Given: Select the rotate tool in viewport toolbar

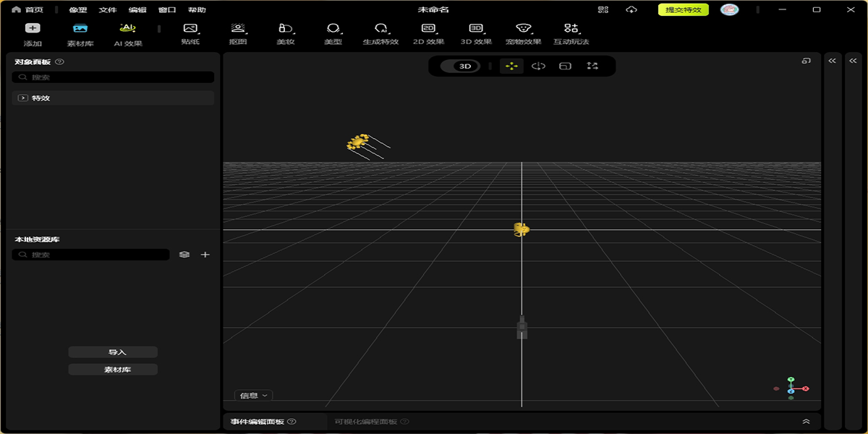Looking at the screenshot, I should (538, 66).
